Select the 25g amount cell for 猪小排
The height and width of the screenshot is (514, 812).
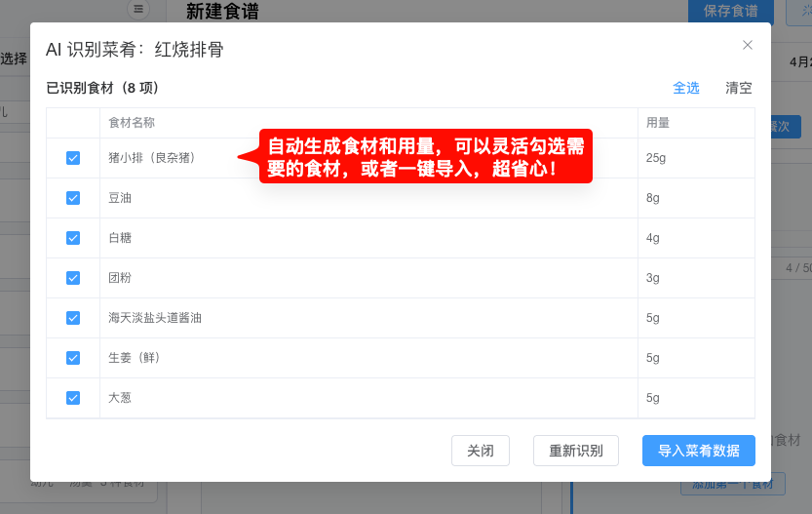point(655,158)
